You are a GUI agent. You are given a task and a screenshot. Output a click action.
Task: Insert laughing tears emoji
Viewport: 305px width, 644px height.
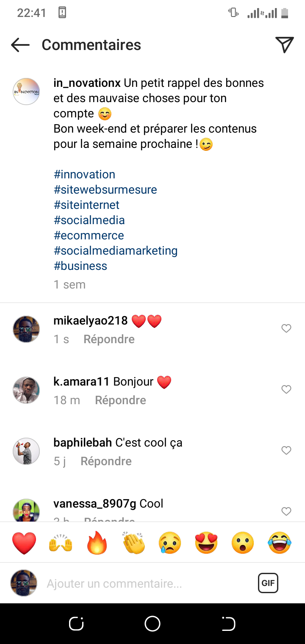coord(280,543)
